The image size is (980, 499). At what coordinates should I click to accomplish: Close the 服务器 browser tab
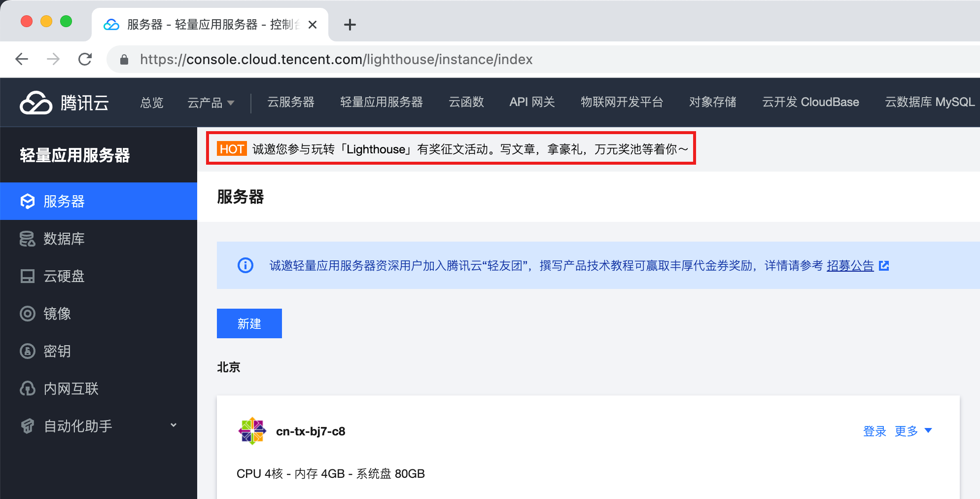[313, 25]
